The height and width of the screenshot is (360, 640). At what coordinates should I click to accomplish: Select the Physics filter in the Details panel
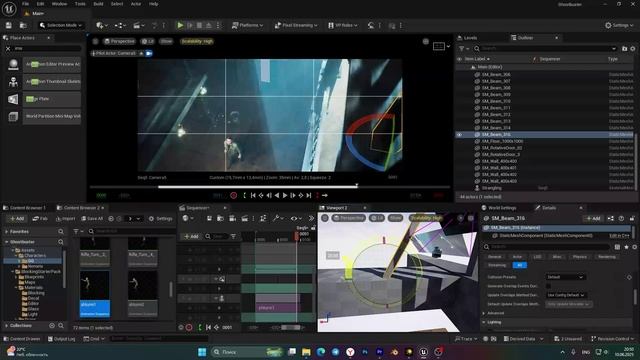click(x=580, y=257)
